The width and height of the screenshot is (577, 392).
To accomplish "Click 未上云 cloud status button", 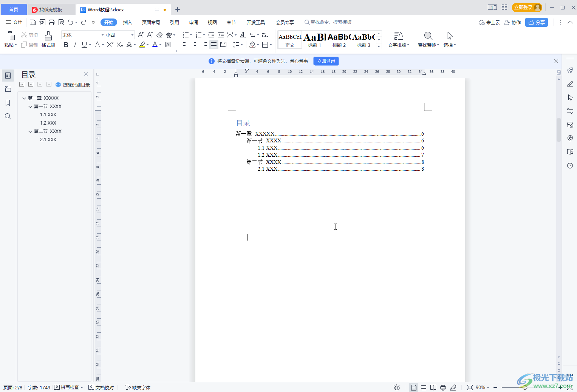I will pyautogui.click(x=489, y=22).
